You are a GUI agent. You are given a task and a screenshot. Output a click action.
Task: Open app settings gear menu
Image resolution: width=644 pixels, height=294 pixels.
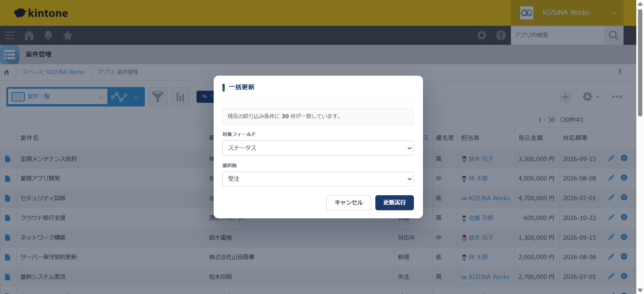coord(590,97)
